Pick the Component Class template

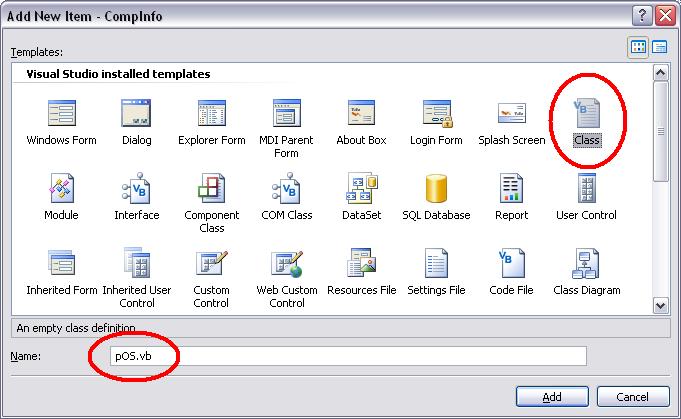(x=212, y=203)
